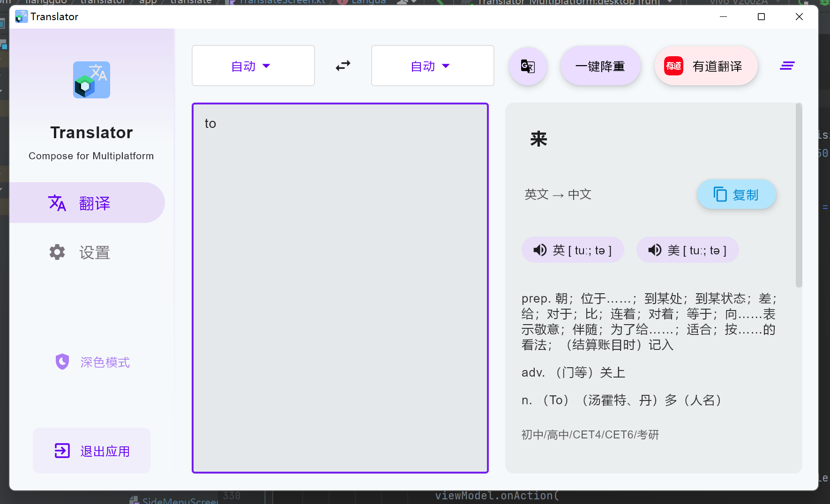Click the shield moon dark mode icon

pos(62,362)
